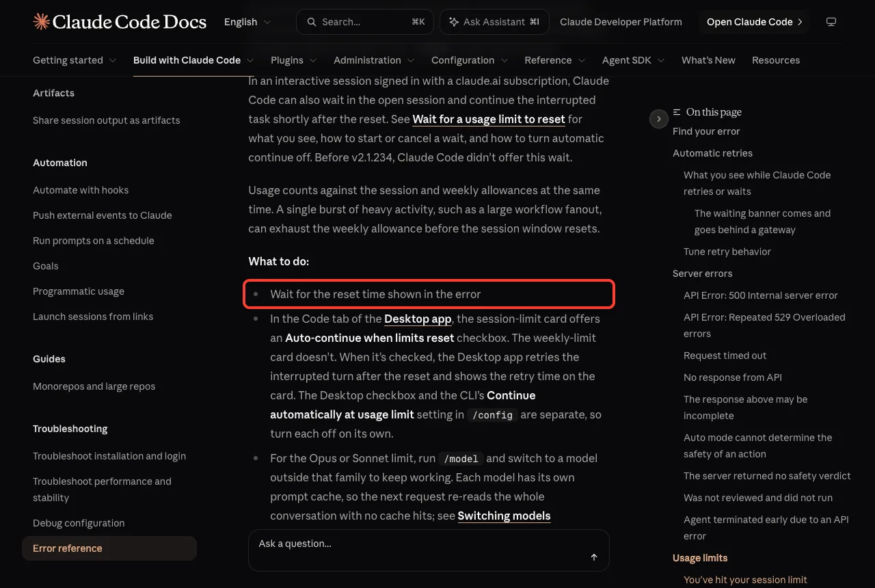875x588 pixels.
Task: Open Debug configuration page
Action: [79, 523]
